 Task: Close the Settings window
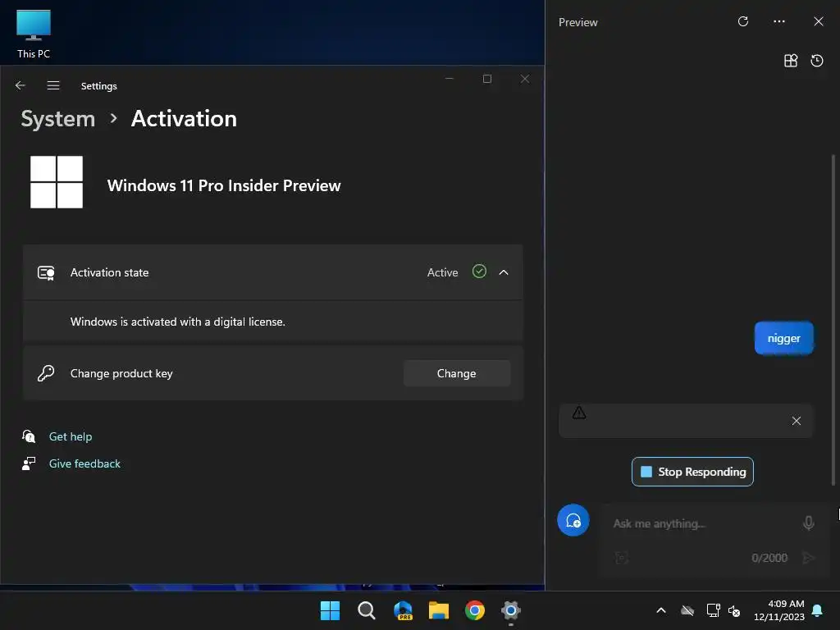pyautogui.click(x=525, y=79)
